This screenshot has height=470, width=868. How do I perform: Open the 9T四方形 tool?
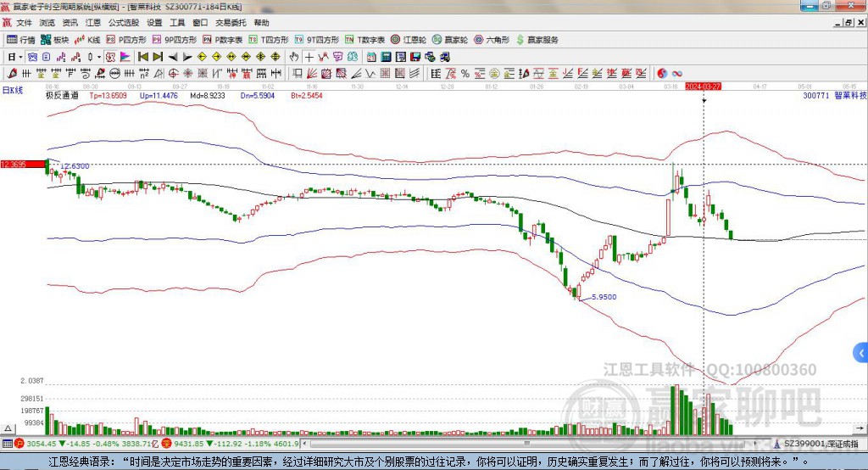click(317, 40)
